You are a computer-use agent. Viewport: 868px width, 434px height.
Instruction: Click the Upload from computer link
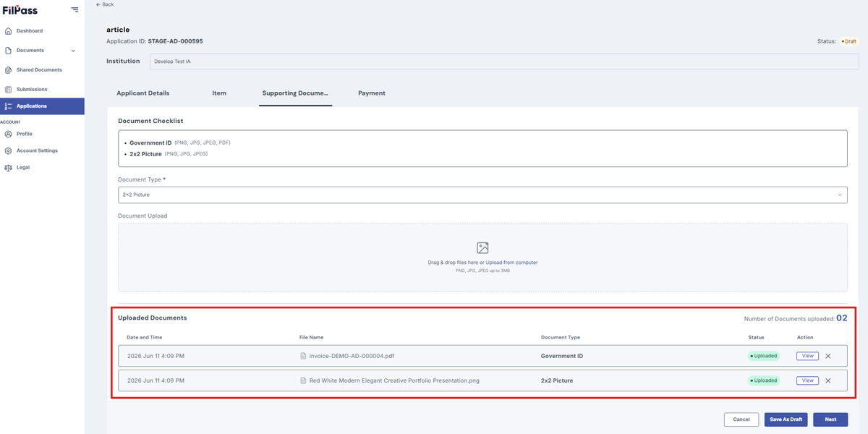pyautogui.click(x=511, y=263)
